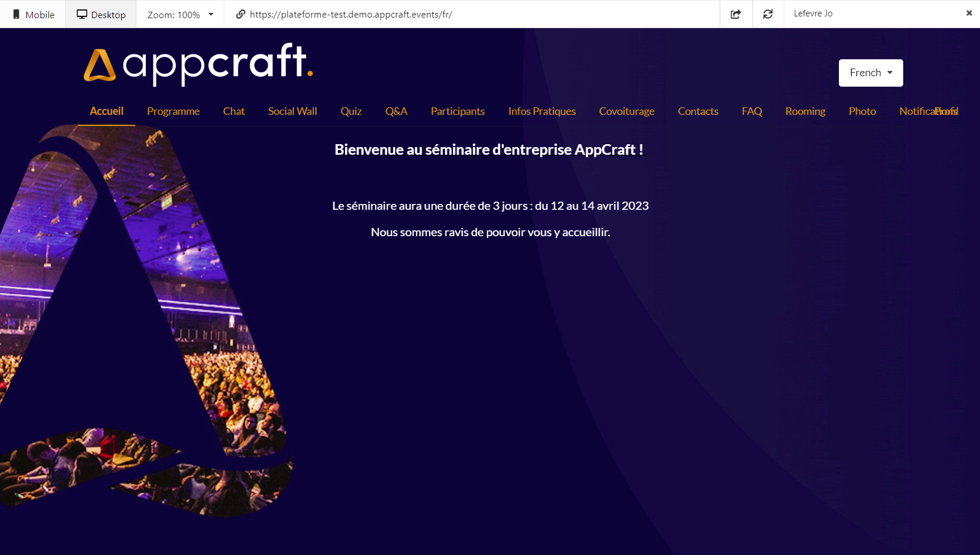Go to Covoiturage page
The width and height of the screenshot is (980, 555).
tap(626, 111)
